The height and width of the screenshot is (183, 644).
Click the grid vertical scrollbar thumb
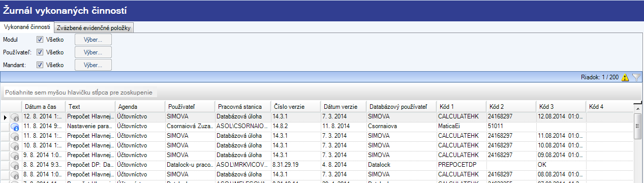coord(638,127)
